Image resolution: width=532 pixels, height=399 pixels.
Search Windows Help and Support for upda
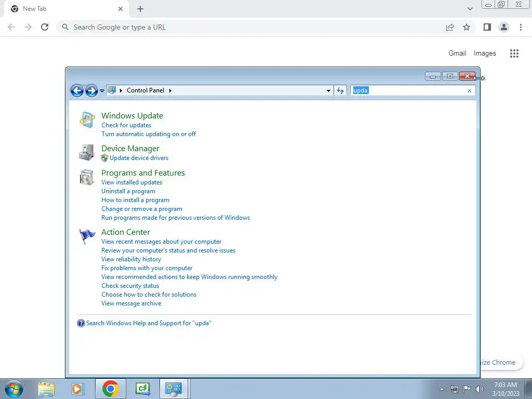point(149,323)
